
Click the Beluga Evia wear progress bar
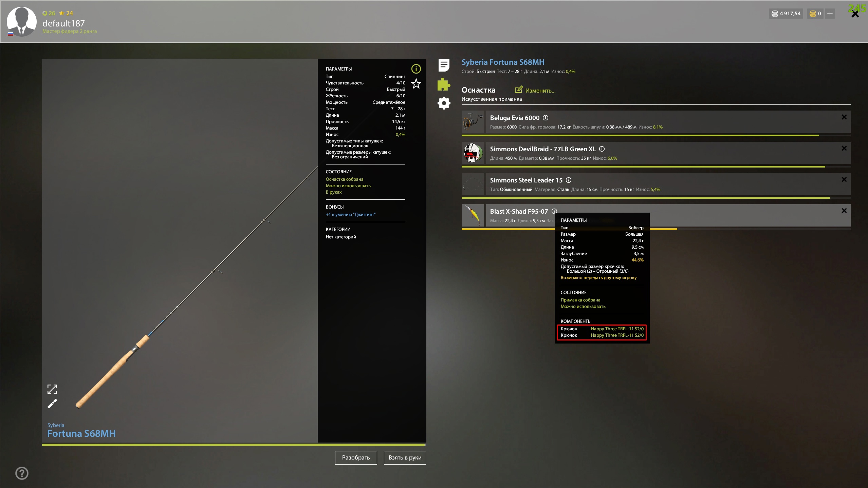[656, 135]
